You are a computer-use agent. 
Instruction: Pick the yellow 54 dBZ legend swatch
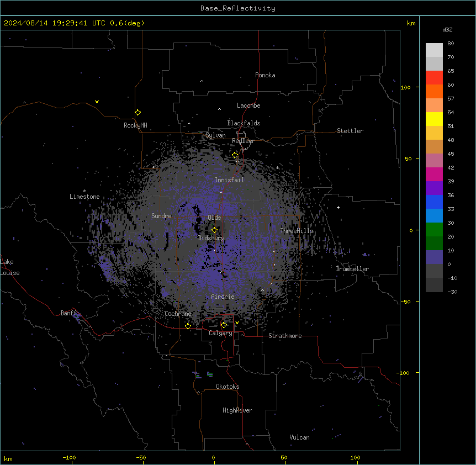434,119
